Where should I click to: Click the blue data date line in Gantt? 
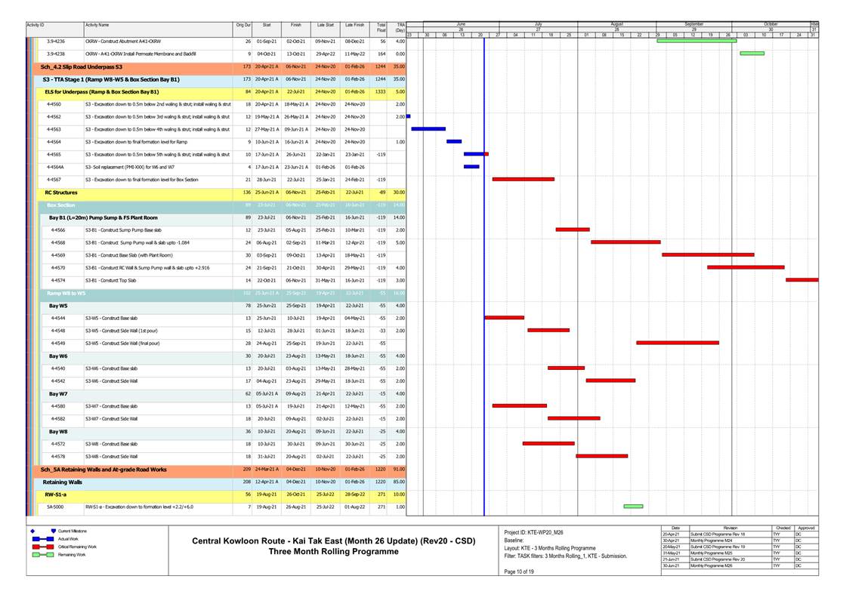coord(483,340)
